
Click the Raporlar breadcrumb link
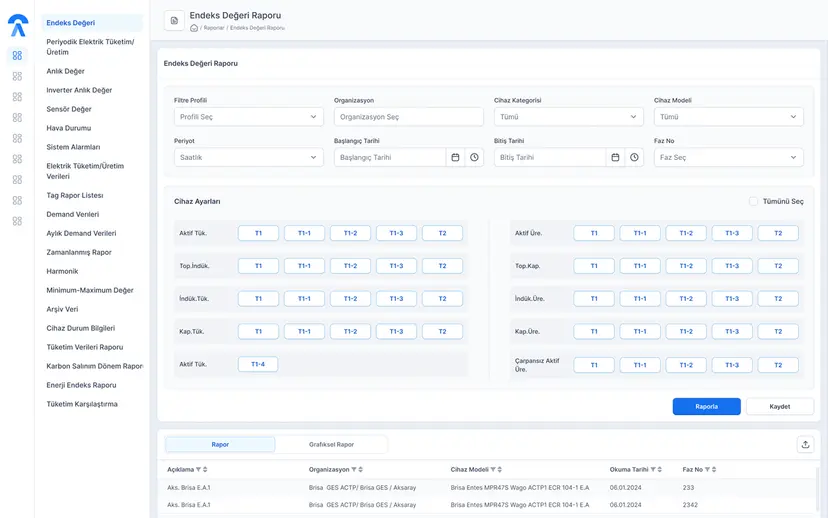pos(214,28)
